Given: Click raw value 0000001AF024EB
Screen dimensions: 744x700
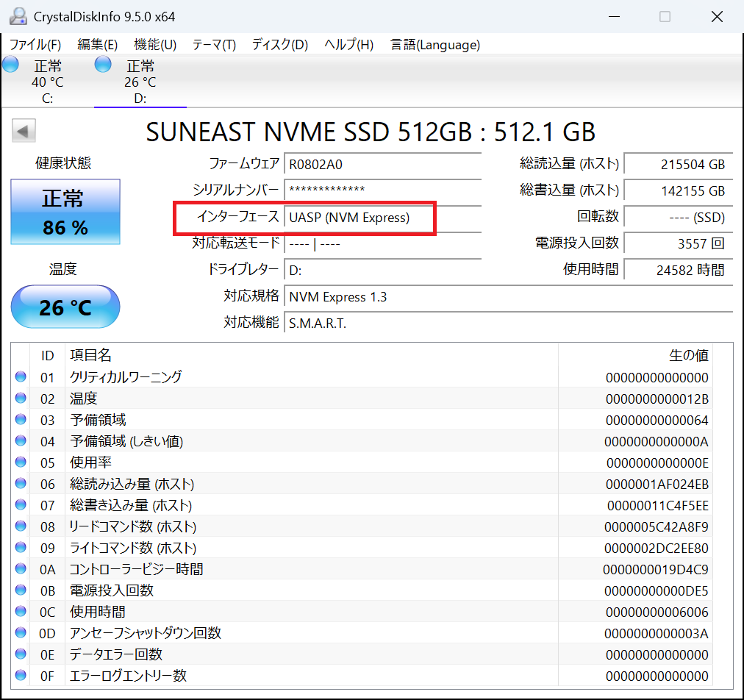Looking at the screenshot, I should point(657,485).
